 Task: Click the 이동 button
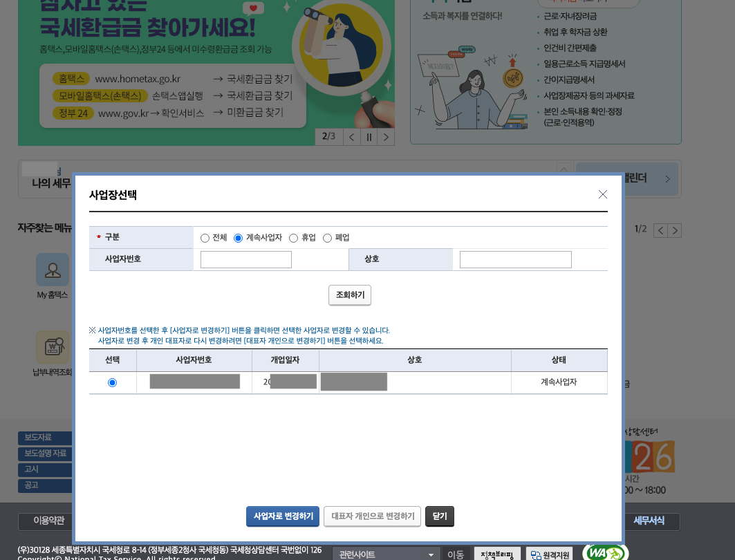456,554
